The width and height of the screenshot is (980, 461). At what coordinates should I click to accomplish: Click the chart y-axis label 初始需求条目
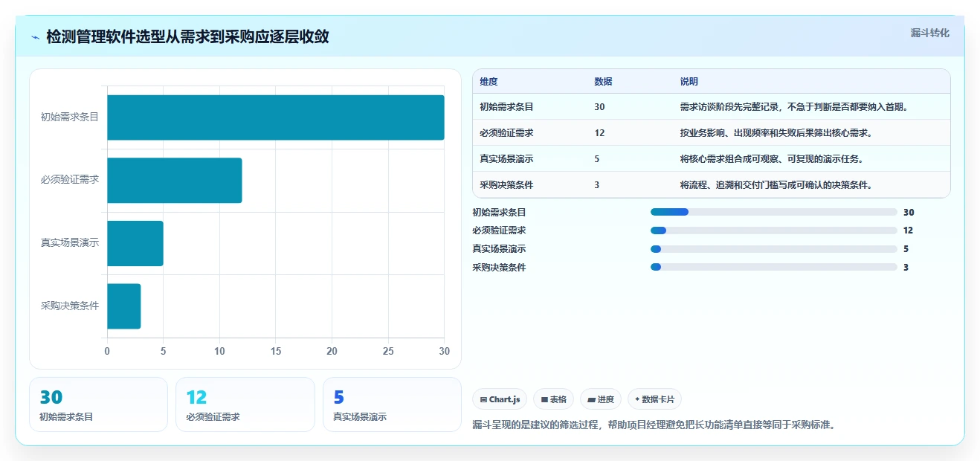(70, 117)
